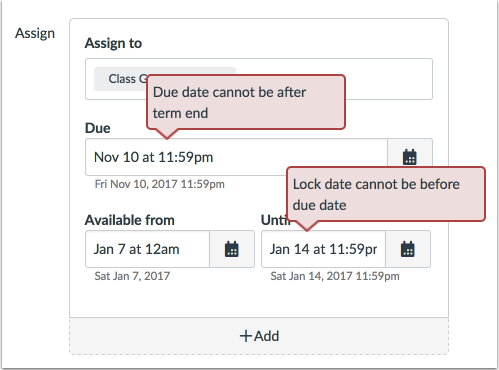Click the Assign to heading label

(113, 43)
